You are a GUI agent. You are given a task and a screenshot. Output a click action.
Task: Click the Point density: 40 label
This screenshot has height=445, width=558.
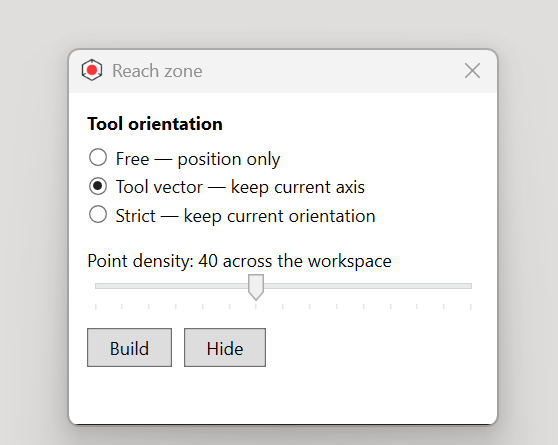(x=239, y=261)
